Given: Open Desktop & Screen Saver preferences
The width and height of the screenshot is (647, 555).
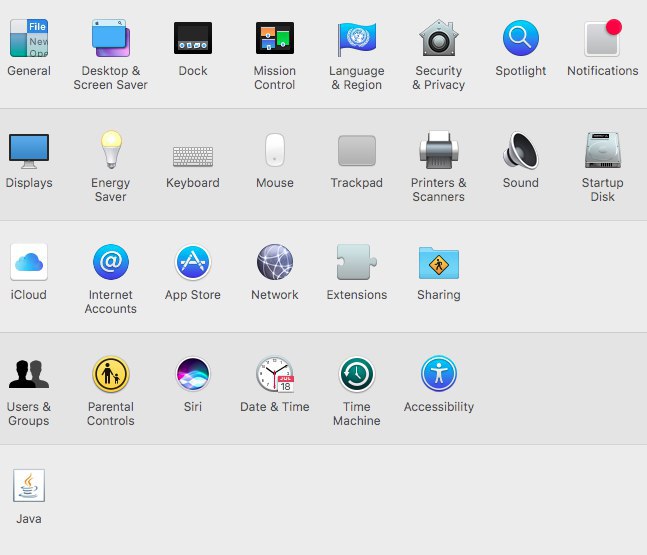Looking at the screenshot, I should [x=111, y=38].
